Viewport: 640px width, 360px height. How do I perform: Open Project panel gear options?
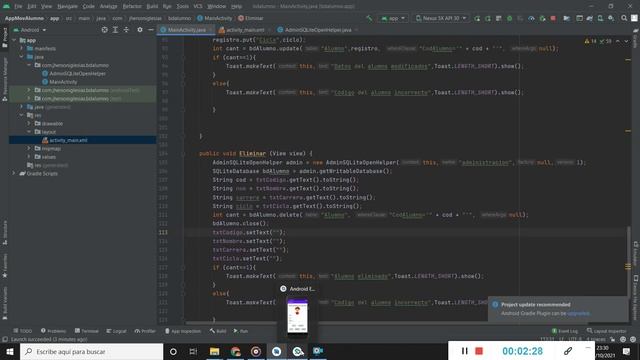click(x=140, y=30)
